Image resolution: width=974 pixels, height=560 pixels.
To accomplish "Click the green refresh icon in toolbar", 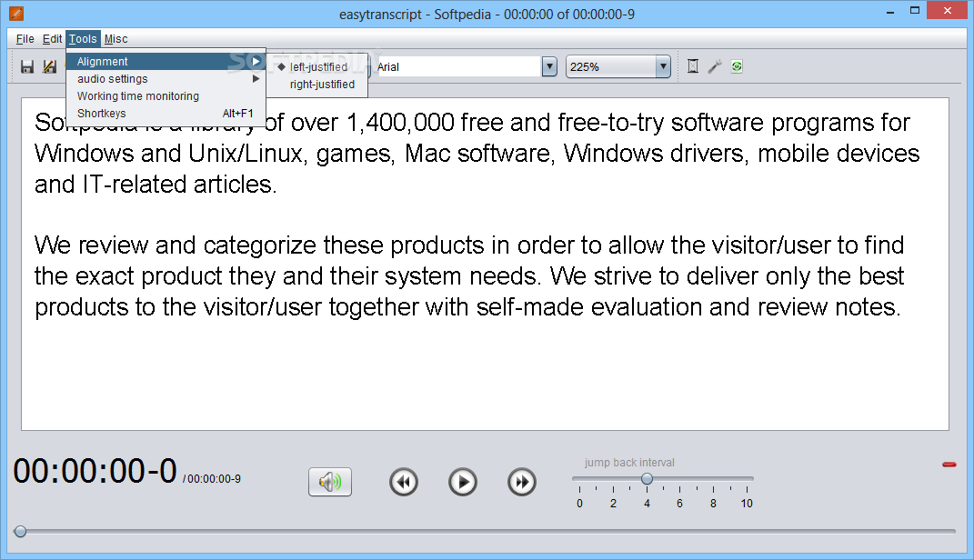I will [737, 66].
